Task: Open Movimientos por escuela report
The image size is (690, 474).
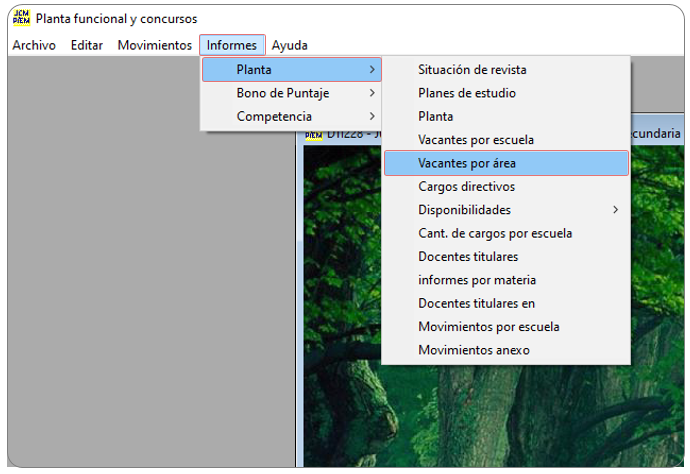Action: pyautogui.click(x=506, y=327)
